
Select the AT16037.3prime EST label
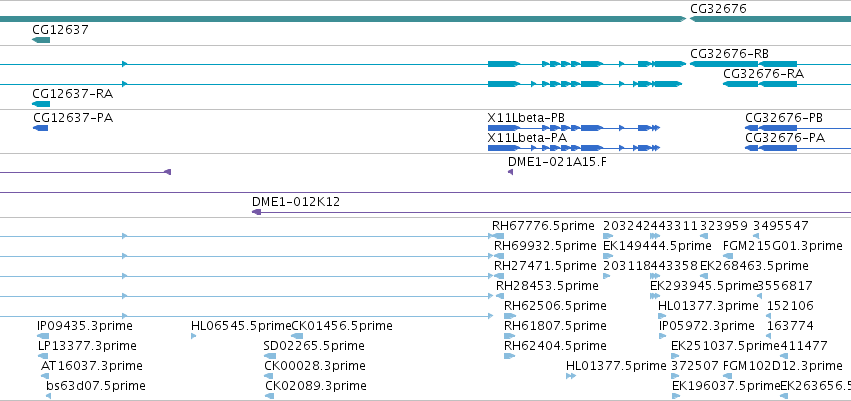click(92, 366)
